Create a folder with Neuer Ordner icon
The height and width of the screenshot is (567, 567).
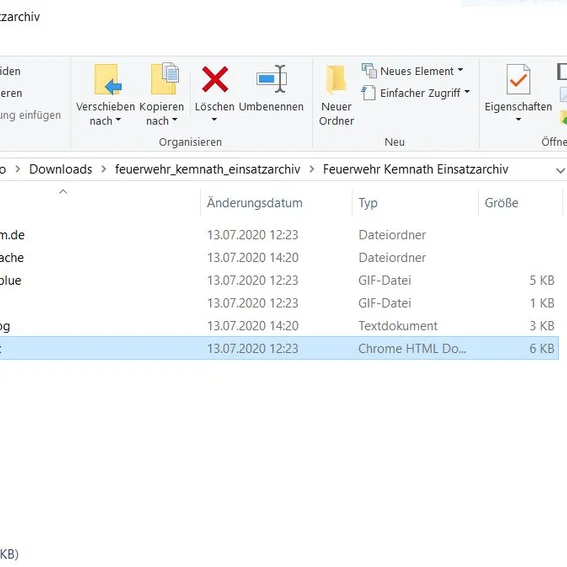(336, 78)
